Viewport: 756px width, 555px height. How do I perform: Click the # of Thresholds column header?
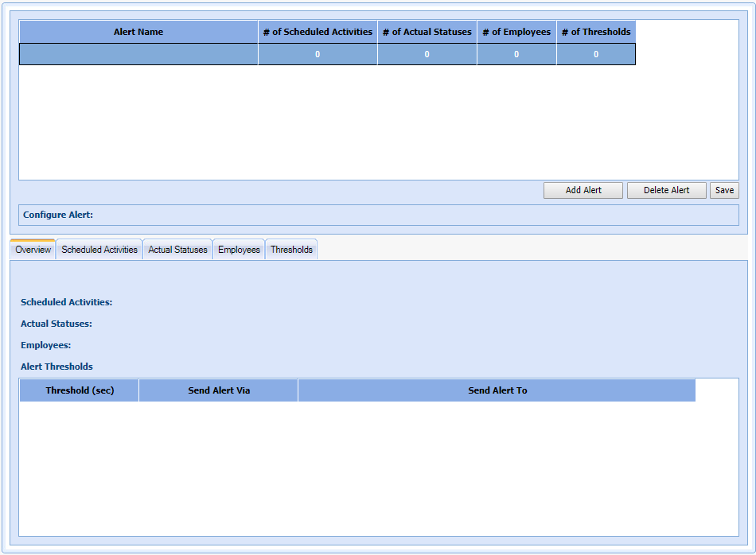tap(595, 32)
